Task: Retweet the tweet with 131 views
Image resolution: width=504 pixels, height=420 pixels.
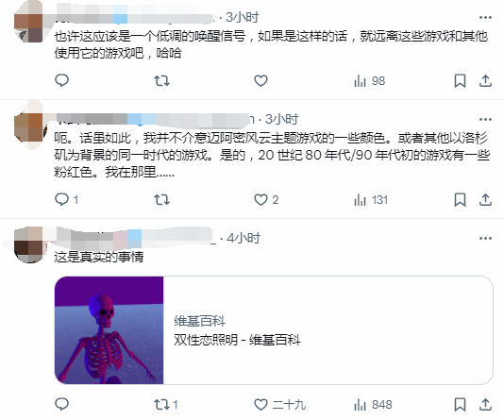Action: tap(161, 199)
